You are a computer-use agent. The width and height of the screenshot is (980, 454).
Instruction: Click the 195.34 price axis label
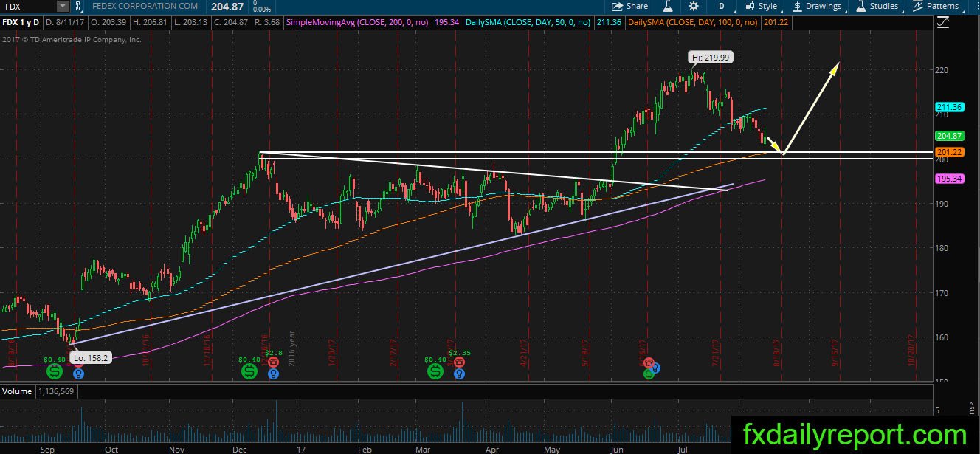click(950, 179)
